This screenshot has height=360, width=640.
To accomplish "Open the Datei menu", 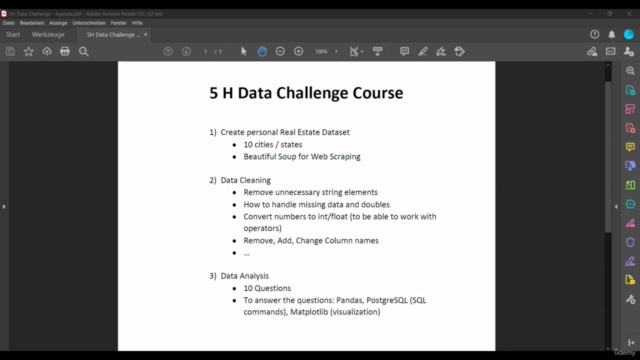I will (x=9, y=23).
